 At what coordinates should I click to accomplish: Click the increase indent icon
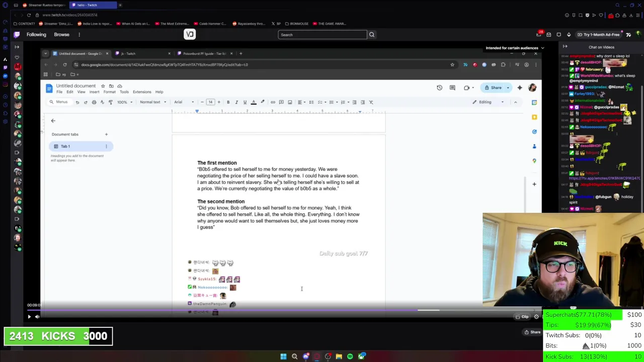tap(363, 102)
